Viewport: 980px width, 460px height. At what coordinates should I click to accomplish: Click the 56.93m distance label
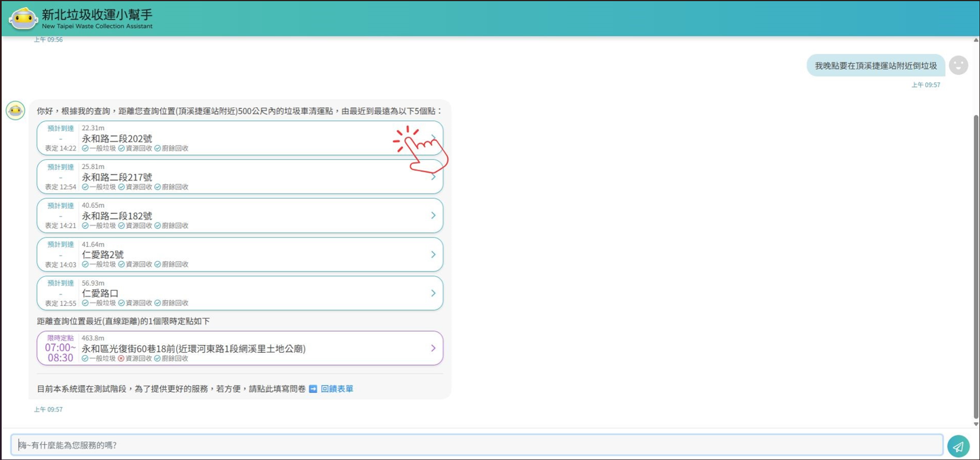[93, 283]
